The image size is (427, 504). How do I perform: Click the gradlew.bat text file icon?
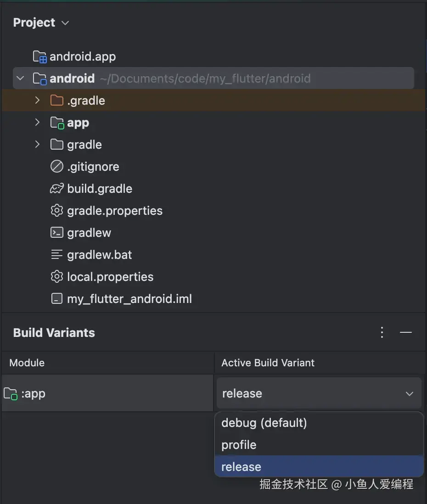click(x=56, y=255)
